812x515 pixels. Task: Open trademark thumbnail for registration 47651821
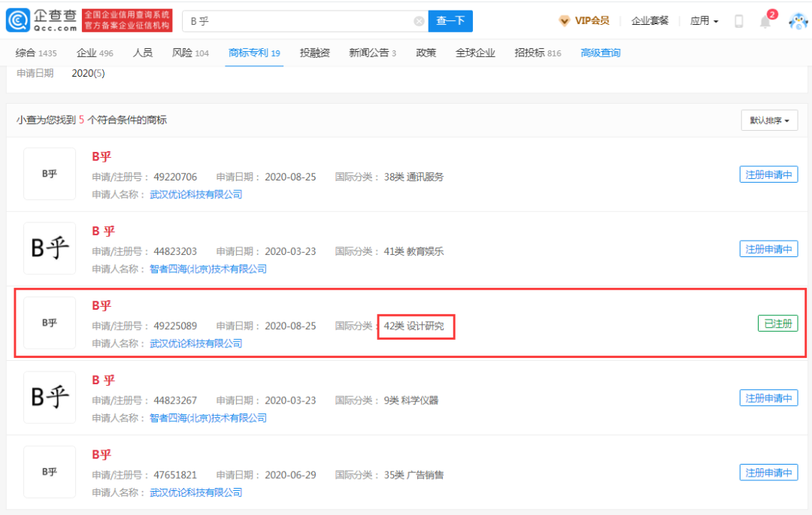(50, 472)
